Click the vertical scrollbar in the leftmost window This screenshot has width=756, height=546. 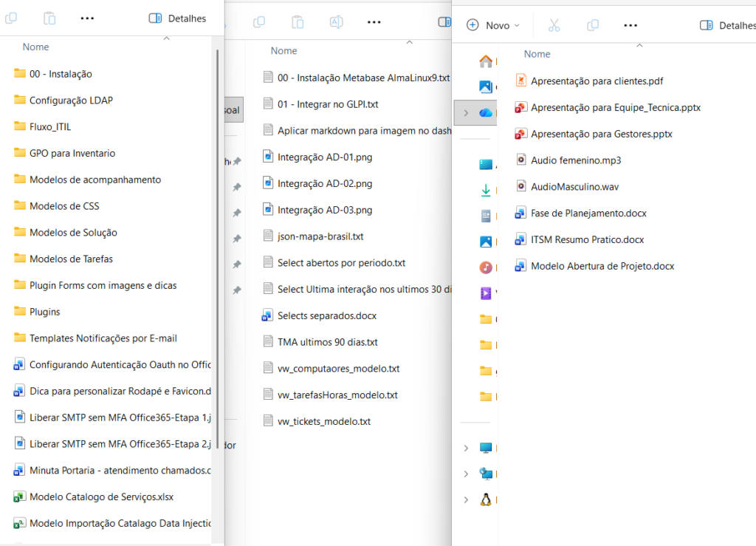(x=217, y=222)
